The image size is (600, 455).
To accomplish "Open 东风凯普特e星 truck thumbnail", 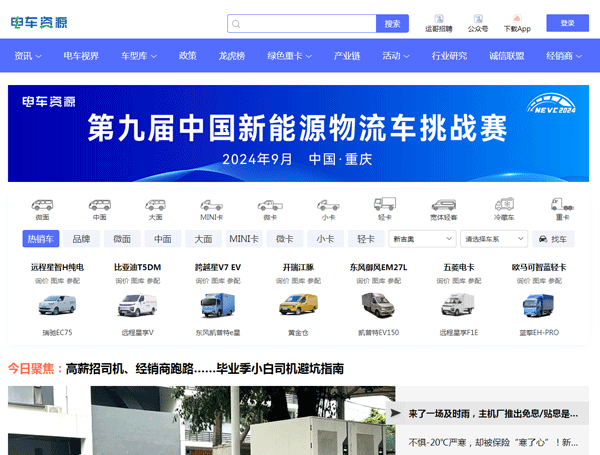I will coord(218,305).
